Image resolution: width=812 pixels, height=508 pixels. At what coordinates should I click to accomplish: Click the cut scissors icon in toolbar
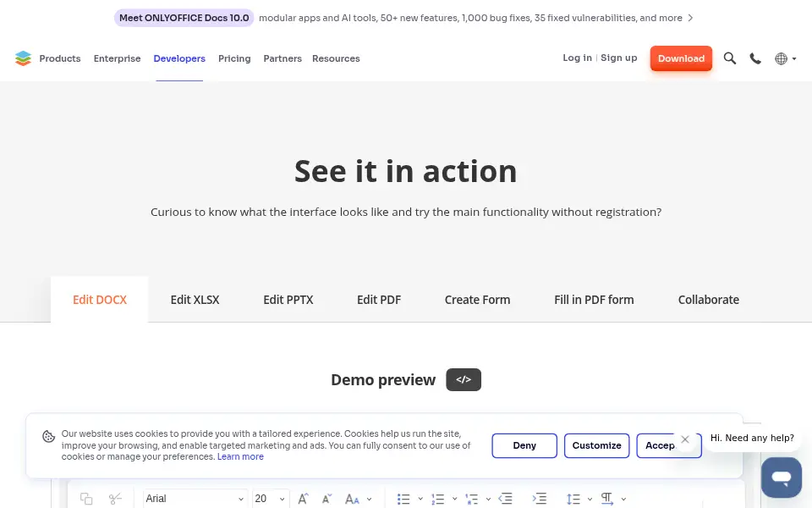[115, 499]
